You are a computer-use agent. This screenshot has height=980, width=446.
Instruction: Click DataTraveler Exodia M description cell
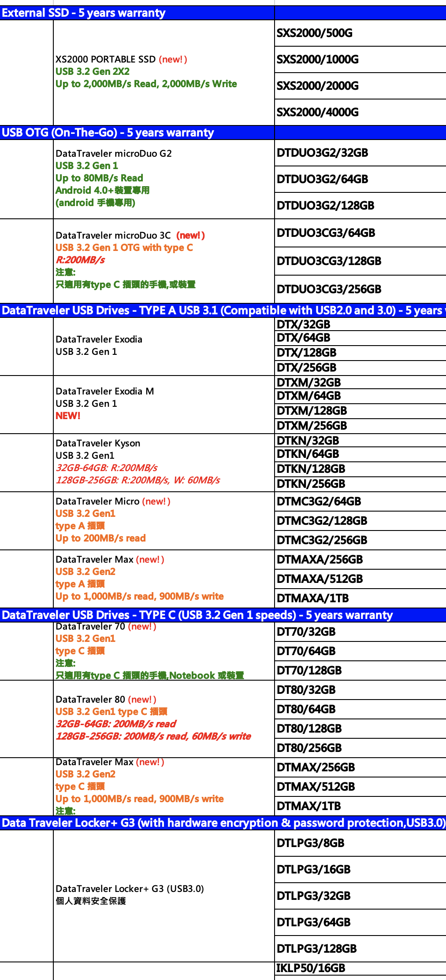(164, 405)
